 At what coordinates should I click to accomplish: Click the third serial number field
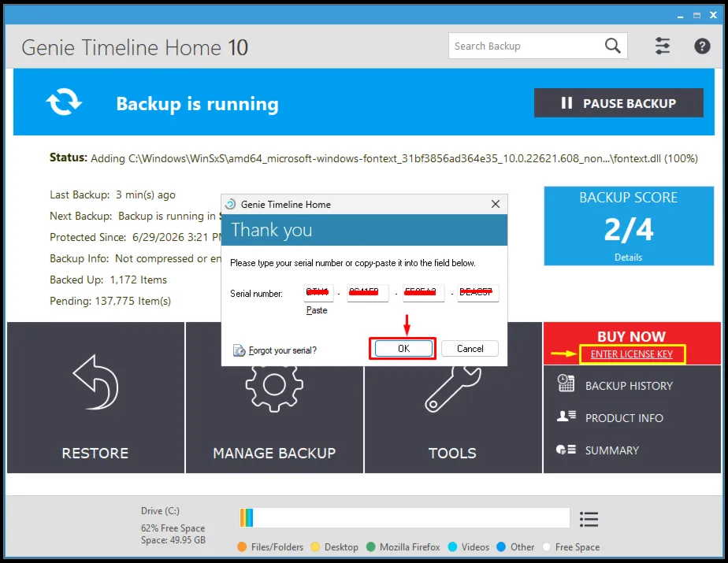(x=423, y=293)
